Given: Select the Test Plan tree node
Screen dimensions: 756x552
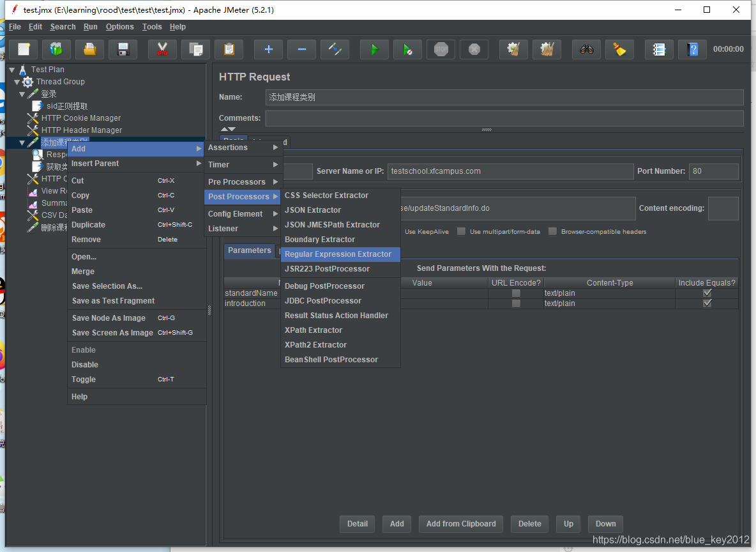Looking at the screenshot, I should 47,70.
